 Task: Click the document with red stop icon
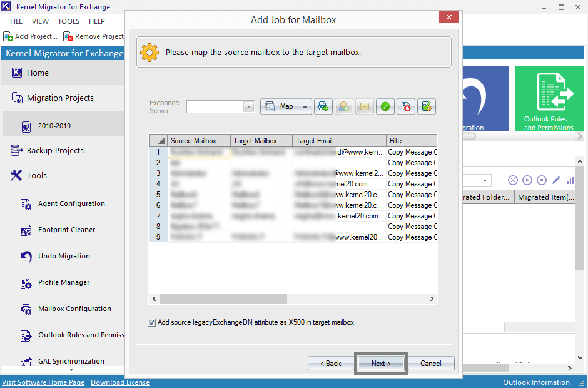[406, 107]
